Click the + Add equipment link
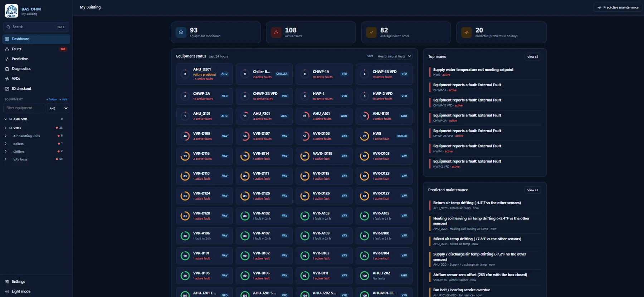Viewport: 644px width, 297px height. pos(63,99)
